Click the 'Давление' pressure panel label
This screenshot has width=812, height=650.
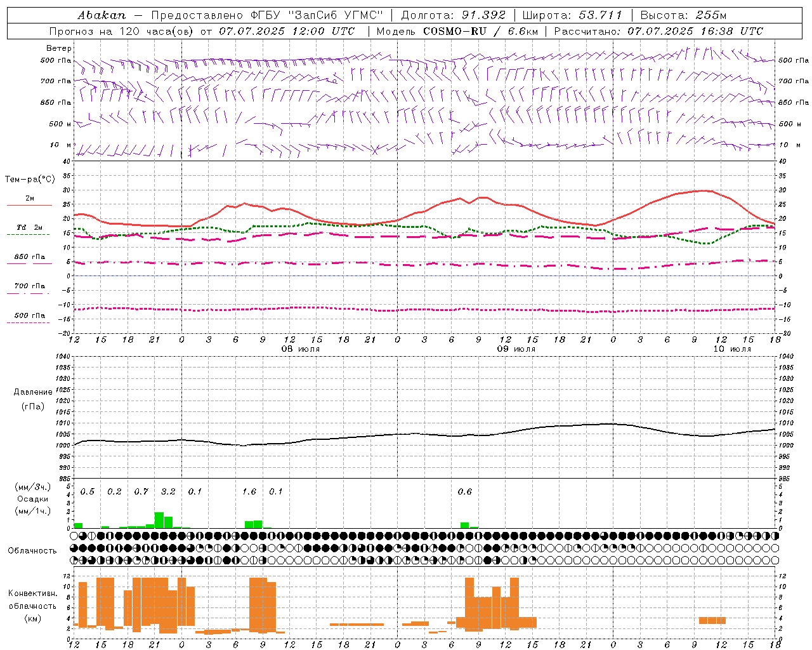[33, 392]
